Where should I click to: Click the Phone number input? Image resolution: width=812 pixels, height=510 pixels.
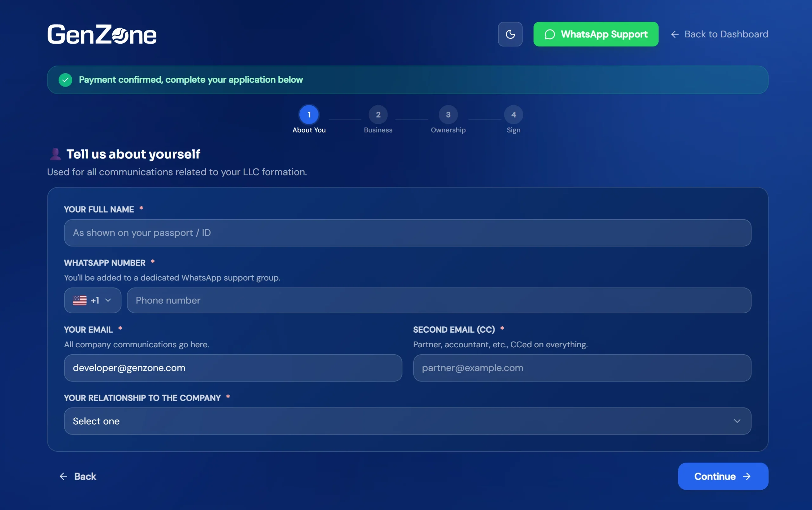pyautogui.click(x=439, y=300)
